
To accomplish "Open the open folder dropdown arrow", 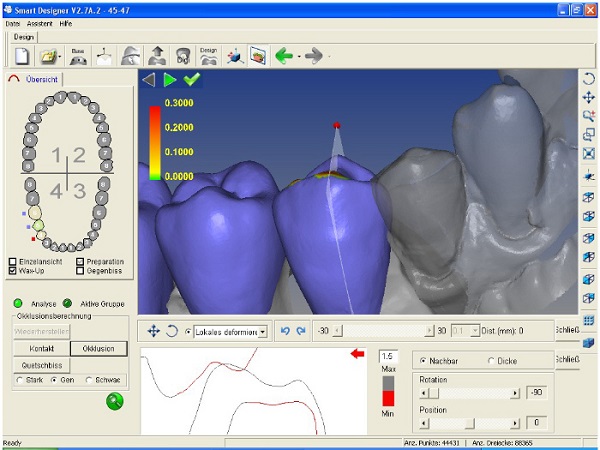I will click(62, 57).
